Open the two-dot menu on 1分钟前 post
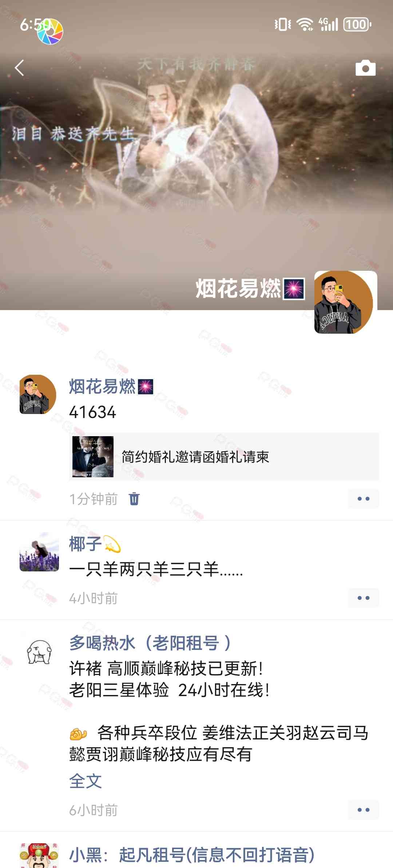The image size is (393, 868). tap(363, 499)
